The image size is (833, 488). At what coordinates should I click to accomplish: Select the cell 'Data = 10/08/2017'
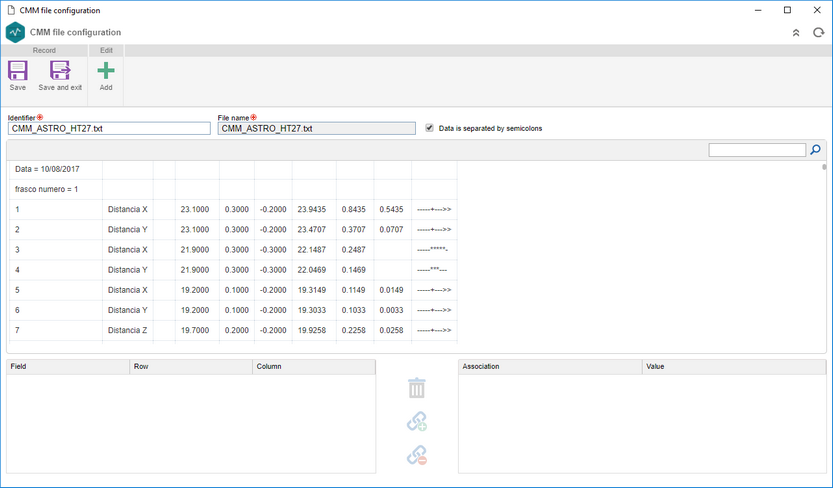pos(56,169)
